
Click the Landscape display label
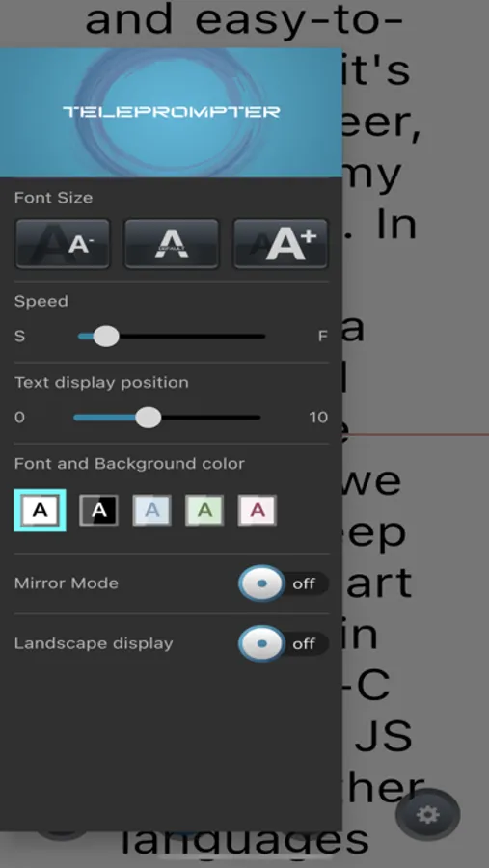(x=94, y=644)
